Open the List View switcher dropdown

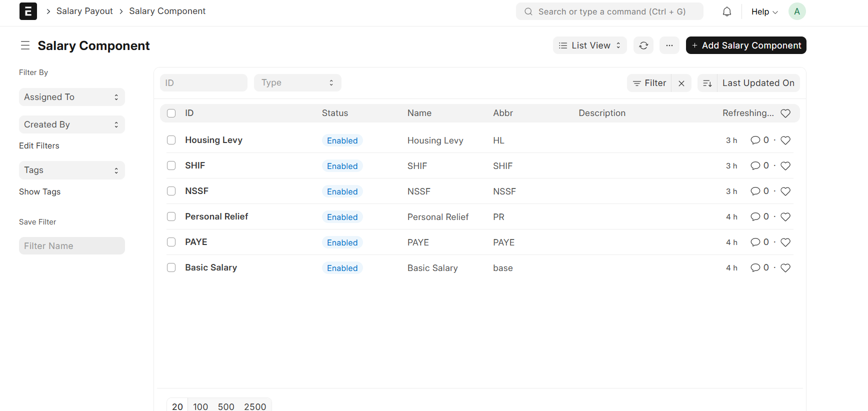589,45
